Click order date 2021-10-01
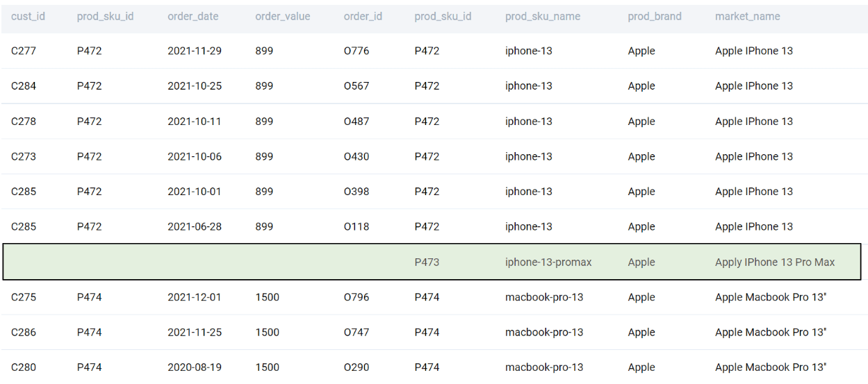Screen dimensions: 868x384 [x=195, y=192]
